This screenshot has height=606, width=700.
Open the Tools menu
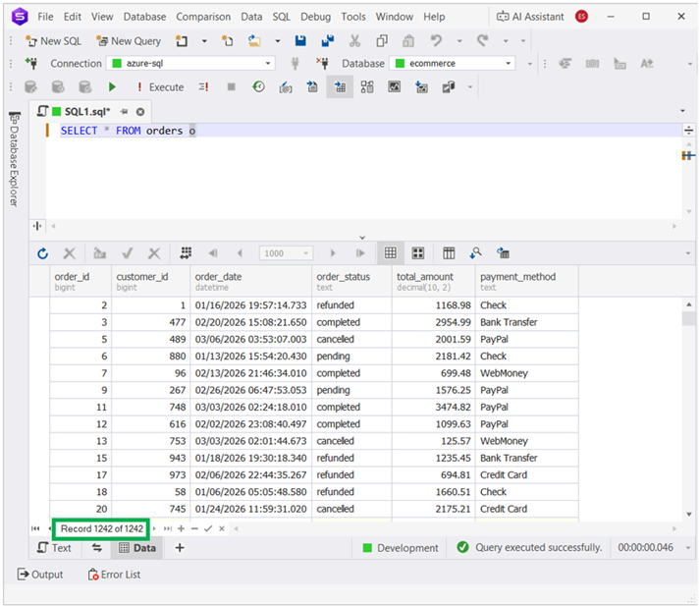(x=353, y=17)
